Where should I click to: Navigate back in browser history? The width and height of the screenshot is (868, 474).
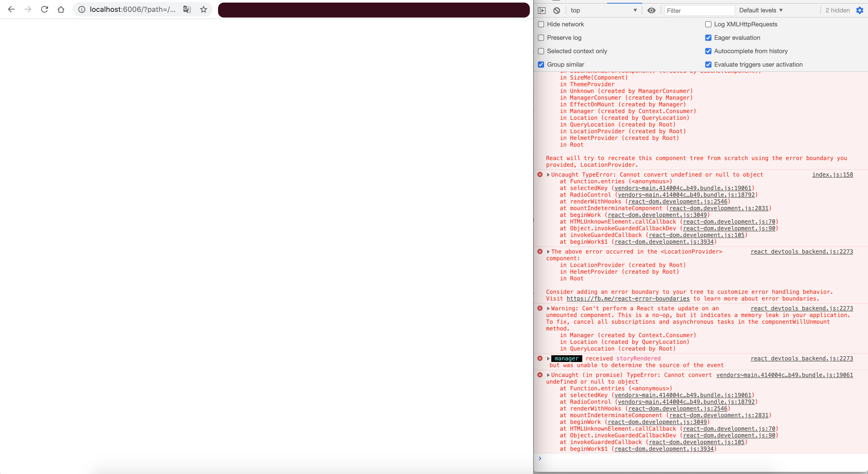(x=11, y=10)
